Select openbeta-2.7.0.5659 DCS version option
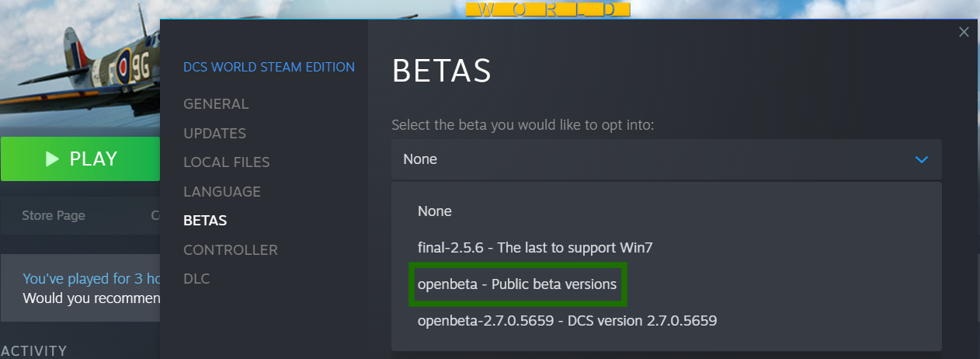The height and width of the screenshot is (359, 980). click(x=567, y=320)
